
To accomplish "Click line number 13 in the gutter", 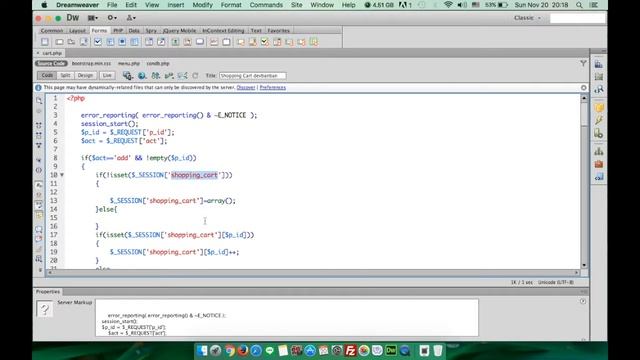I will tap(53, 200).
